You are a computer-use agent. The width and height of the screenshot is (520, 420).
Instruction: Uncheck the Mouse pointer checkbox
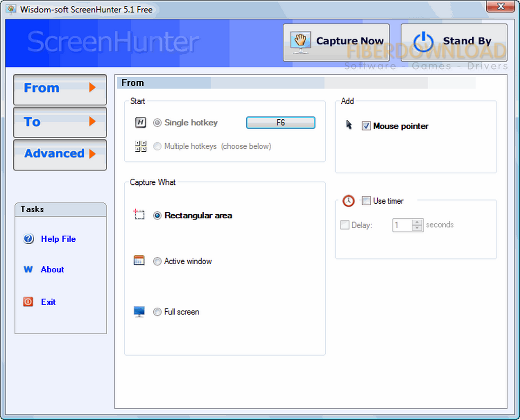tap(366, 126)
